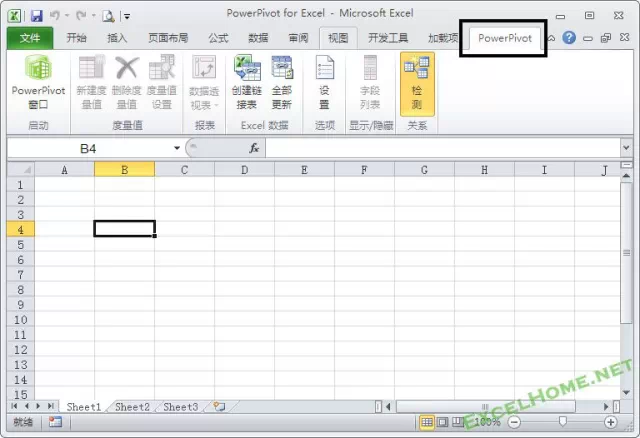The height and width of the screenshot is (438, 640).
Task: Open PowerPivot Settings (设置)
Action: (x=324, y=83)
